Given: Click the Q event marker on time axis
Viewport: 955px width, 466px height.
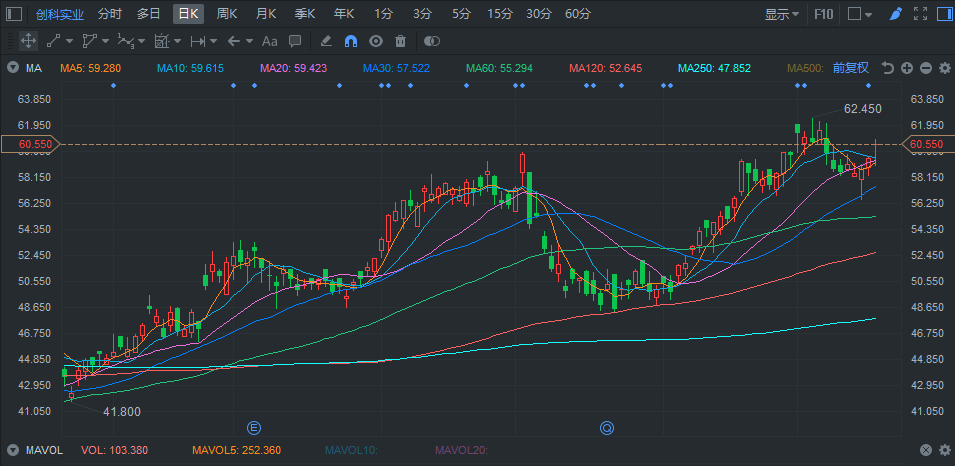Looking at the screenshot, I should point(607,428).
